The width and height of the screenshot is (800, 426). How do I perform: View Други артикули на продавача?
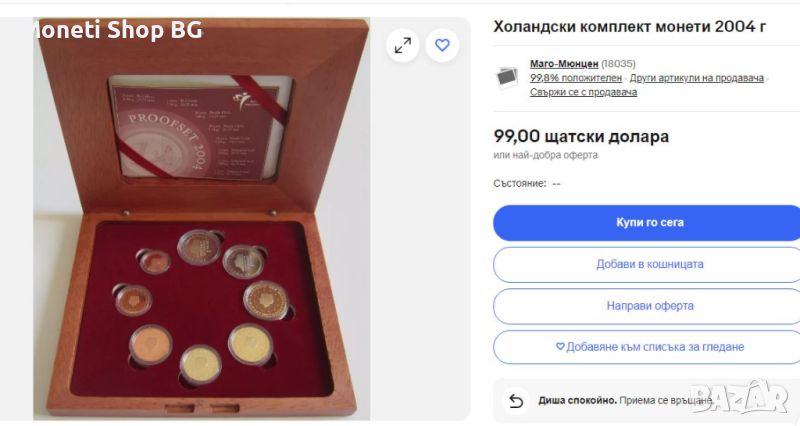click(x=696, y=78)
